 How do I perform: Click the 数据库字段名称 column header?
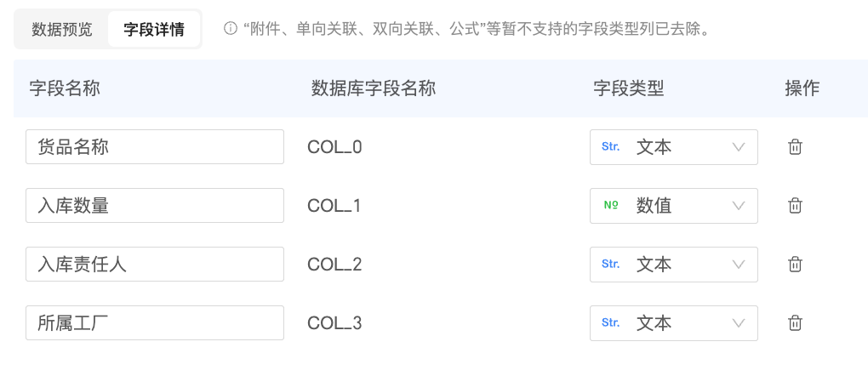374,88
